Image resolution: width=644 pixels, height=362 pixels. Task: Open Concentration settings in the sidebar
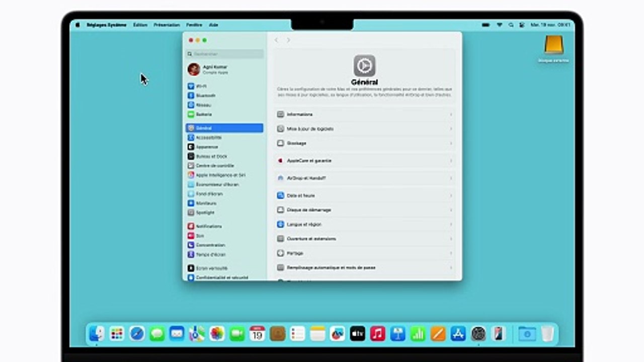[224, 245]
